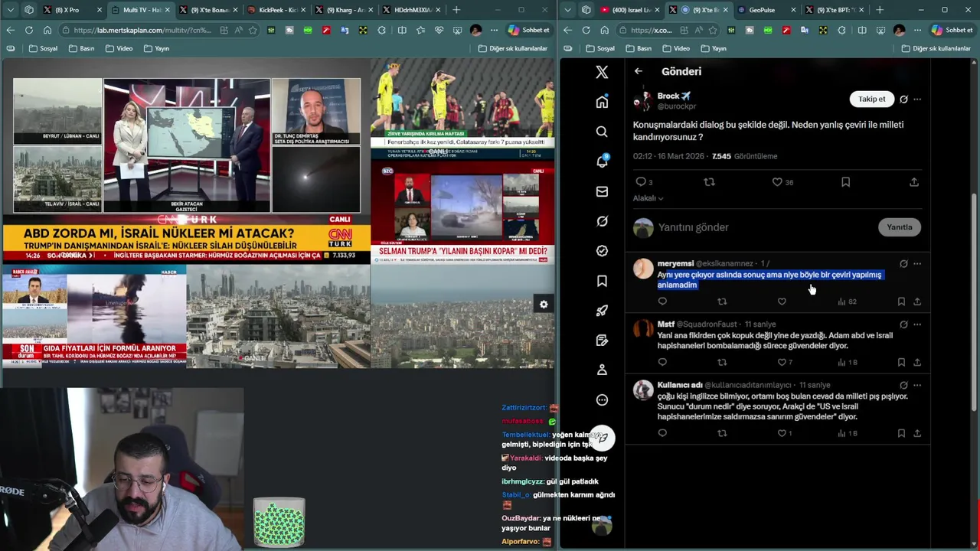The image size is (980, 551).
Task: Expand Alakalı sort dropdown
Action: click(x=648, y=198)
